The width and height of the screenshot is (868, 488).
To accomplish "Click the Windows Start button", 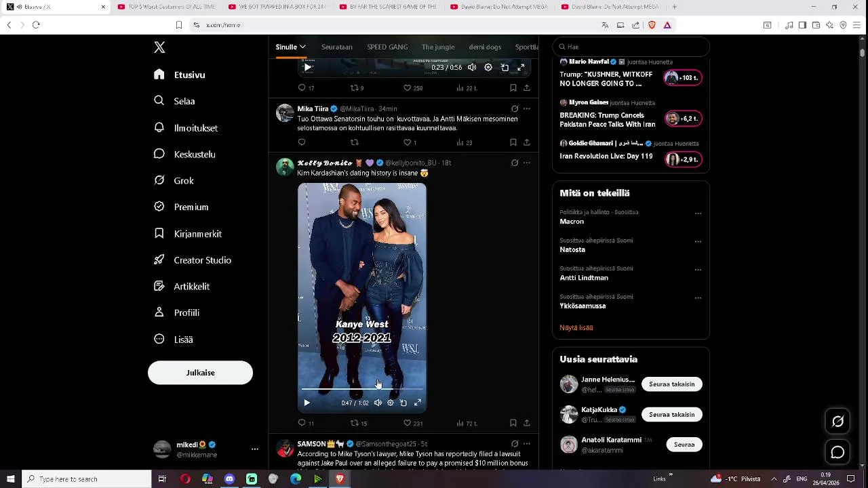I will (x=10, y=479).
